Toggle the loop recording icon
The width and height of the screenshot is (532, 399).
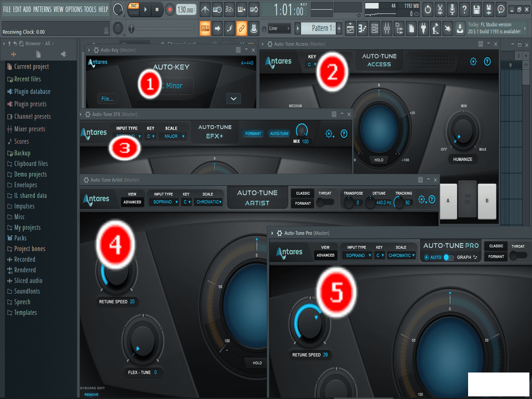(x=254, y=9)
